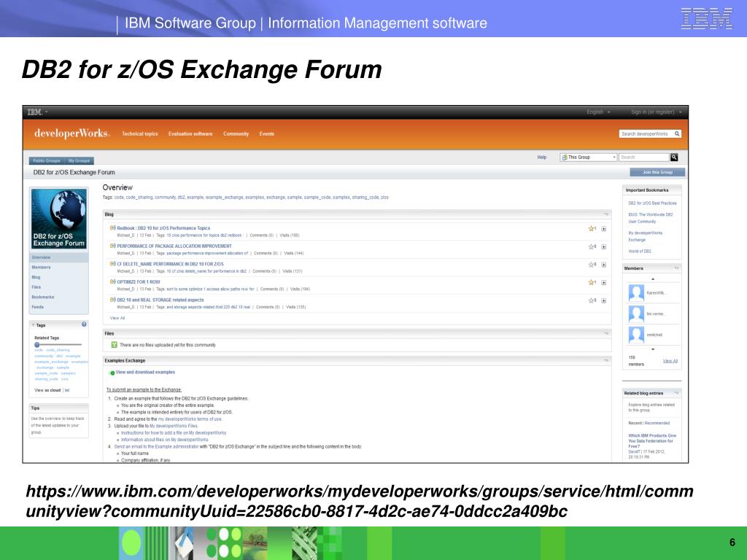The height and width of the screenshot is (560, 747).
Task: Open Technical topics menu
Action: (139, 134)
